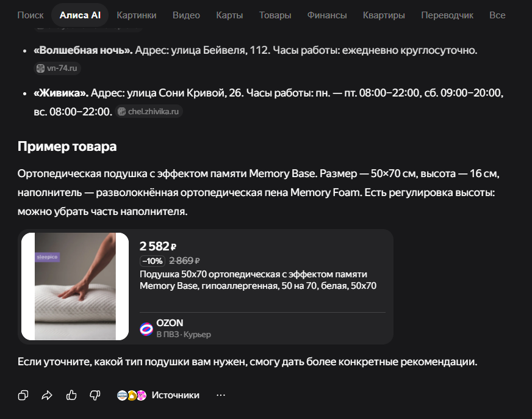Select the Алиса AI tab

(80, 15)
